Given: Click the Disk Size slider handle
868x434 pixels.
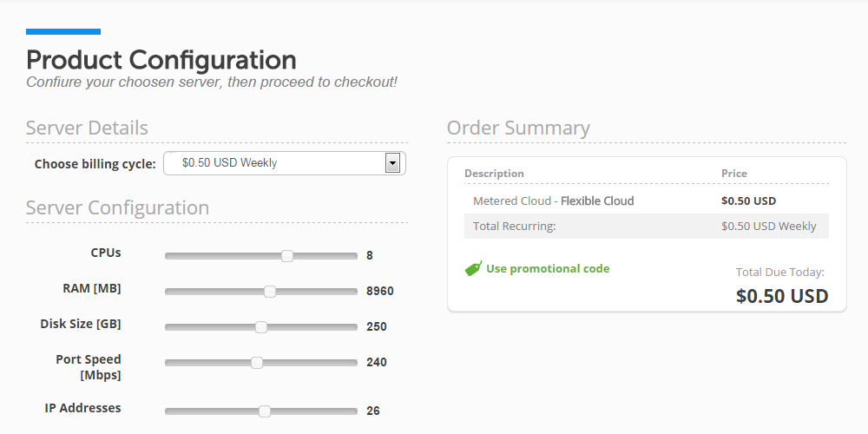Looking at the screenshot, I should [260, 327].
